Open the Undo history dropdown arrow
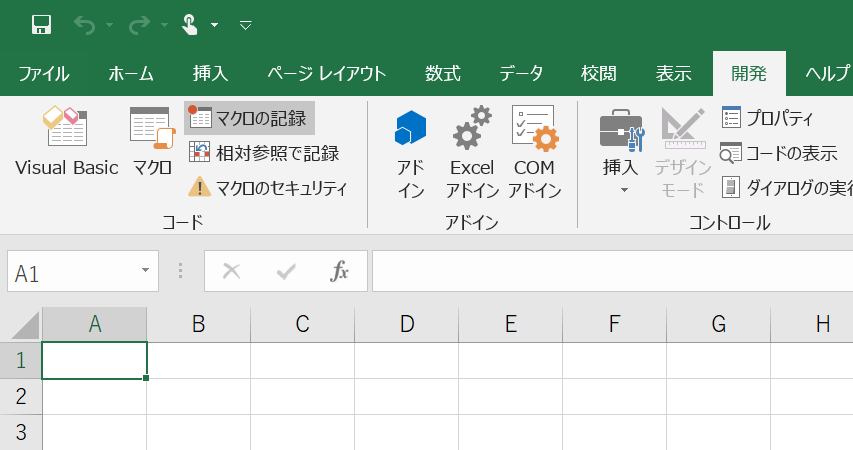 coord(109,25)
